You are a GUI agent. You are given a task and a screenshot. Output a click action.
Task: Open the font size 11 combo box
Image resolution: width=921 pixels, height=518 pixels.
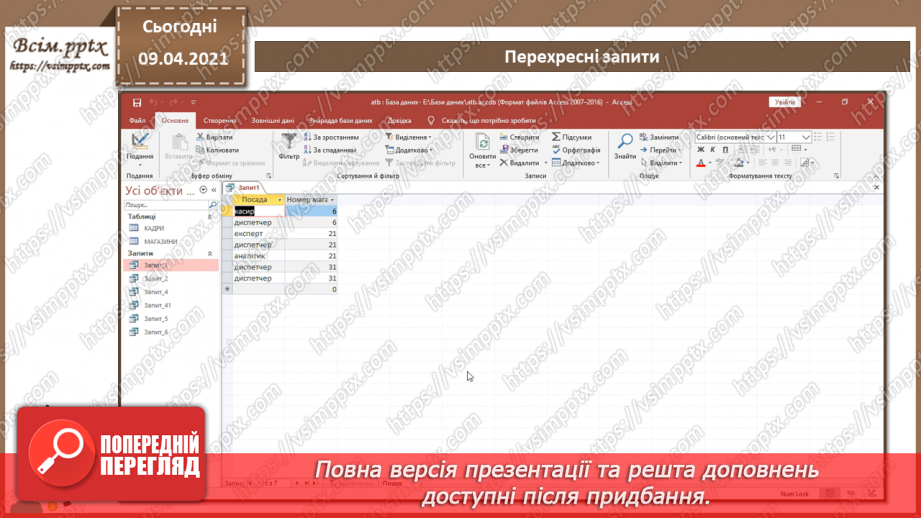click(x=794, y=137)
